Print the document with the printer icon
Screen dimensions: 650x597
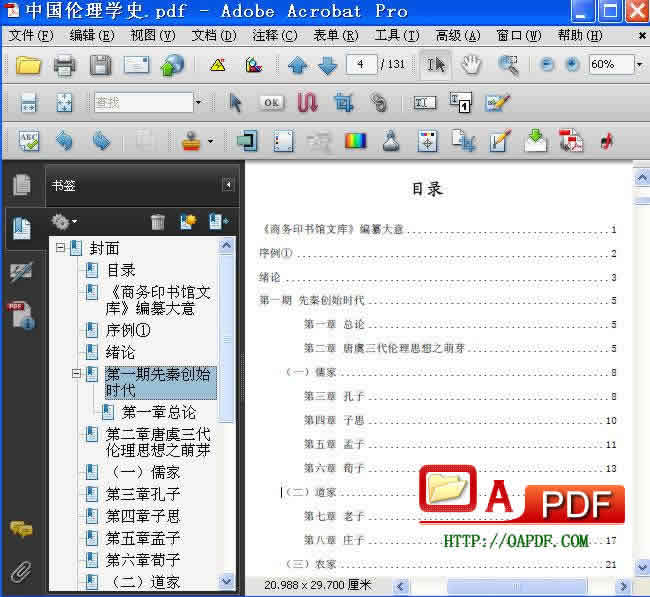[x=64, y=66]
